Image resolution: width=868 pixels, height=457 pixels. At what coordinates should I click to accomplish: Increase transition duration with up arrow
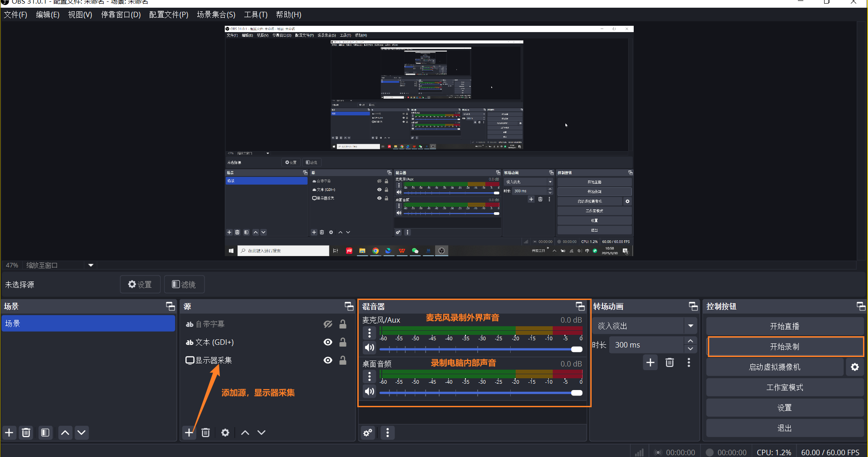coord(690,341)
